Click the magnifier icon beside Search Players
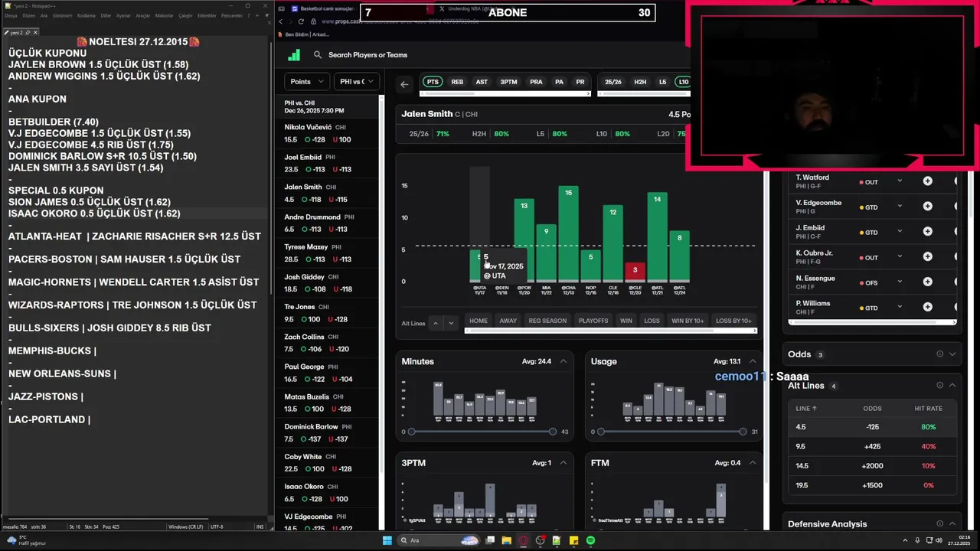Screen dimensions: 980x551 click(x=317, y=55)
